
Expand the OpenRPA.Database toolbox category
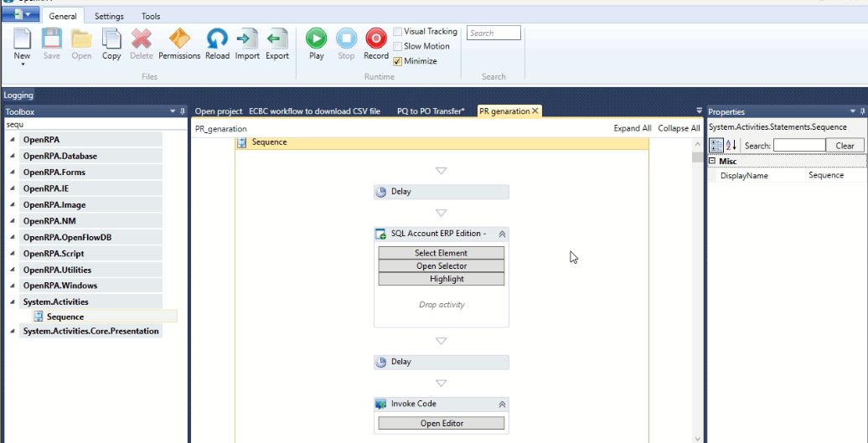pos(13,156)
